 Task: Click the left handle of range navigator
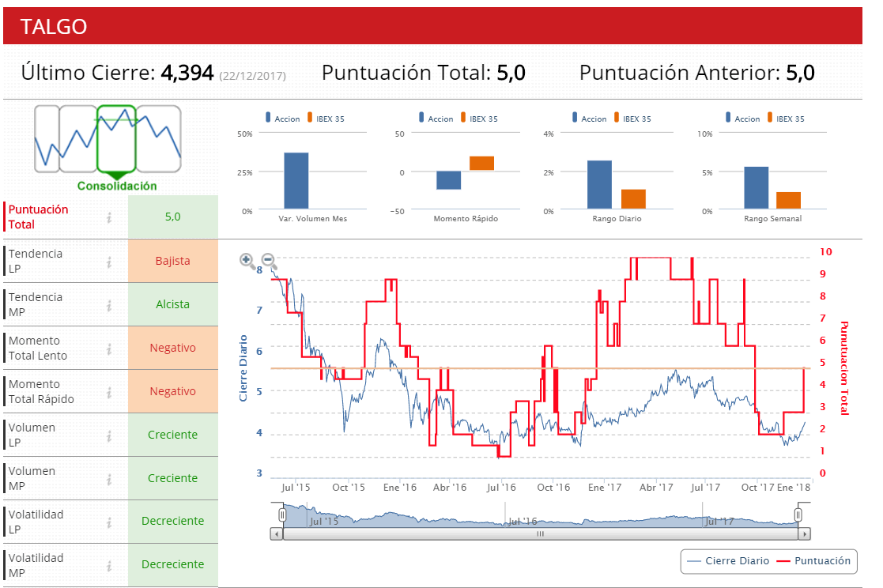[x=282, y=514]
